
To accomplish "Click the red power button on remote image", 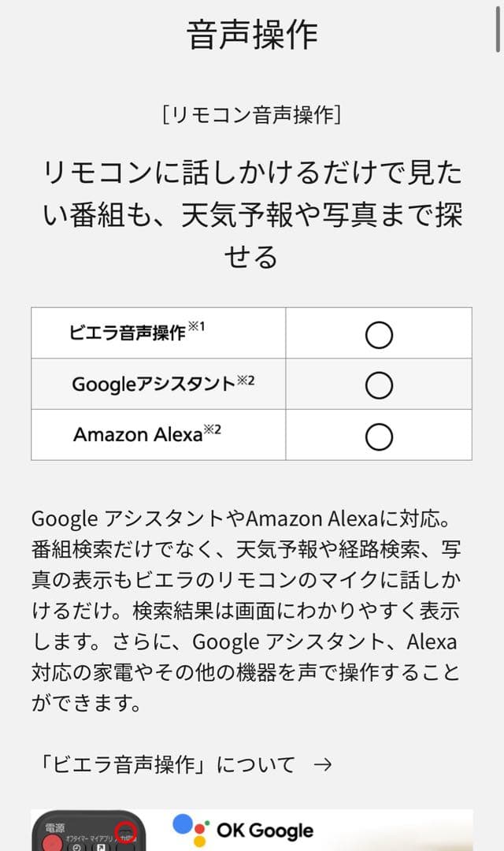I will point(54,843).
